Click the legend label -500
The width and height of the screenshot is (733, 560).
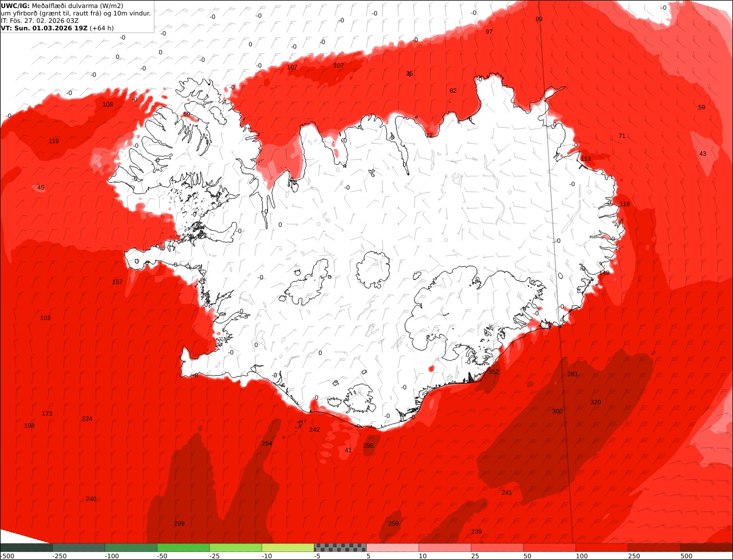tap(7, 556)
